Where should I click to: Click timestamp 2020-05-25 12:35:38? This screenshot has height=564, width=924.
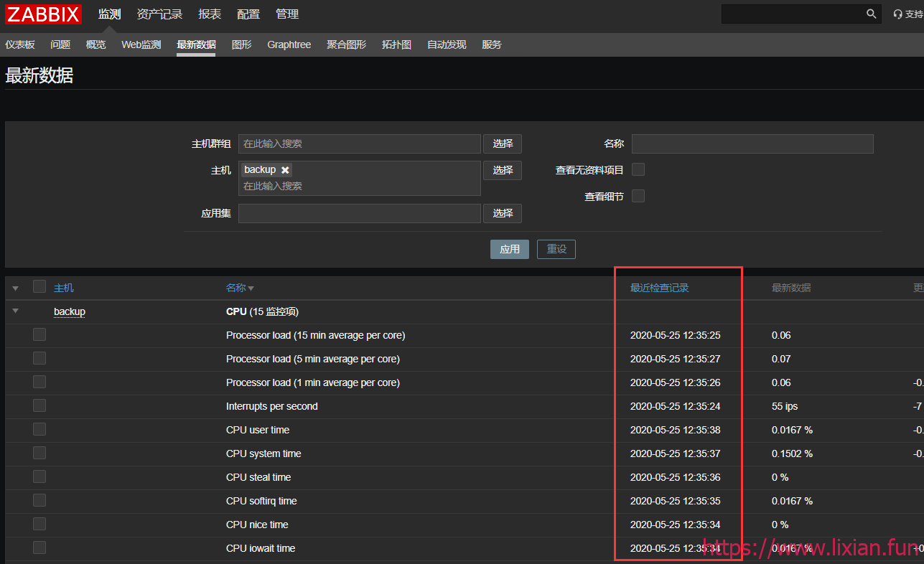coord(676,430)
